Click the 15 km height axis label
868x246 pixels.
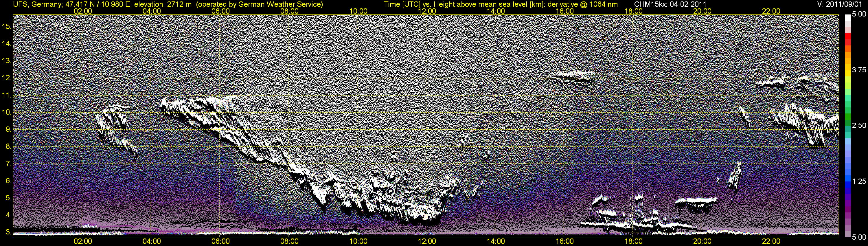coord(6,26)
